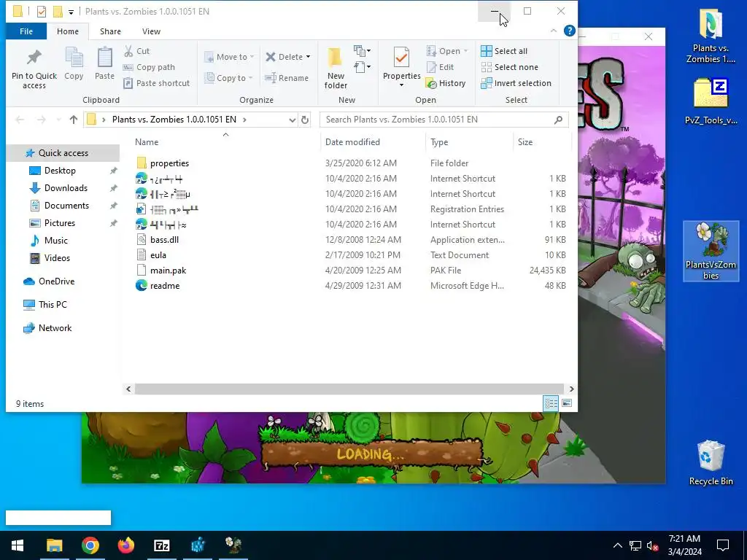Viewport: 747px width, 560px height.
Task: Click Copy path command
Action: [149, 67]
